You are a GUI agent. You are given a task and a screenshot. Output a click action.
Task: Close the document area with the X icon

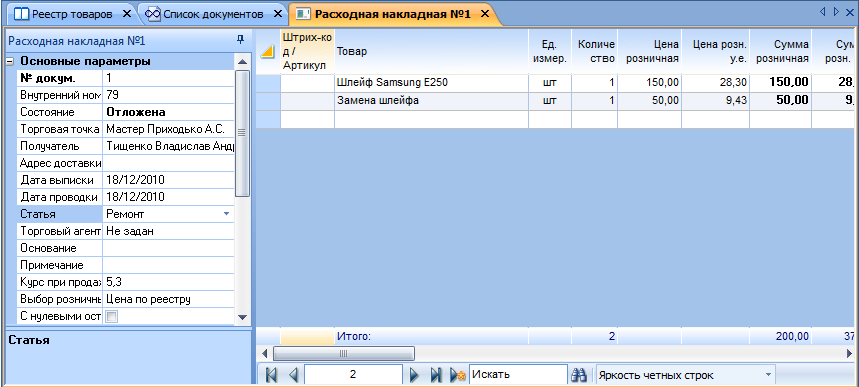[x=850, y=12]
